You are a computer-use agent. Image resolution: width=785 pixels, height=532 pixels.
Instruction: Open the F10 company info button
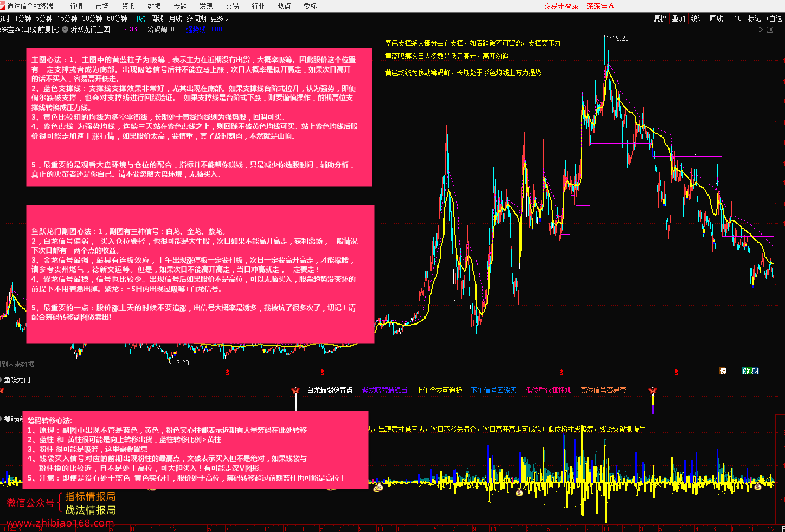click(736, 18)
